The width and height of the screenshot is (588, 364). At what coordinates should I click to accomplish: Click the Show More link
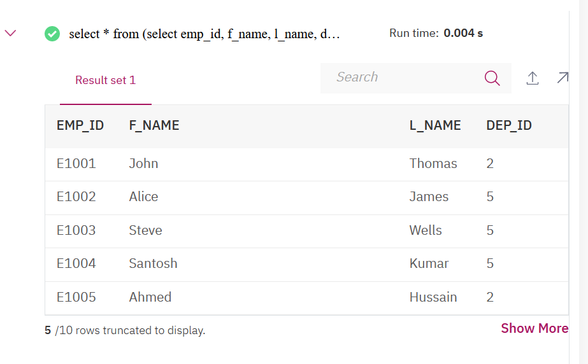point(534,328)
